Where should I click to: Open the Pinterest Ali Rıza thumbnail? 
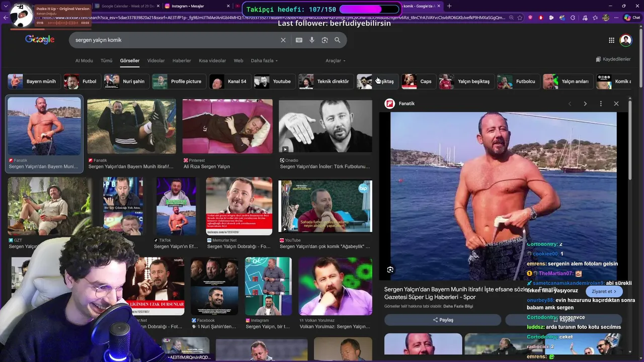(227, 126)
